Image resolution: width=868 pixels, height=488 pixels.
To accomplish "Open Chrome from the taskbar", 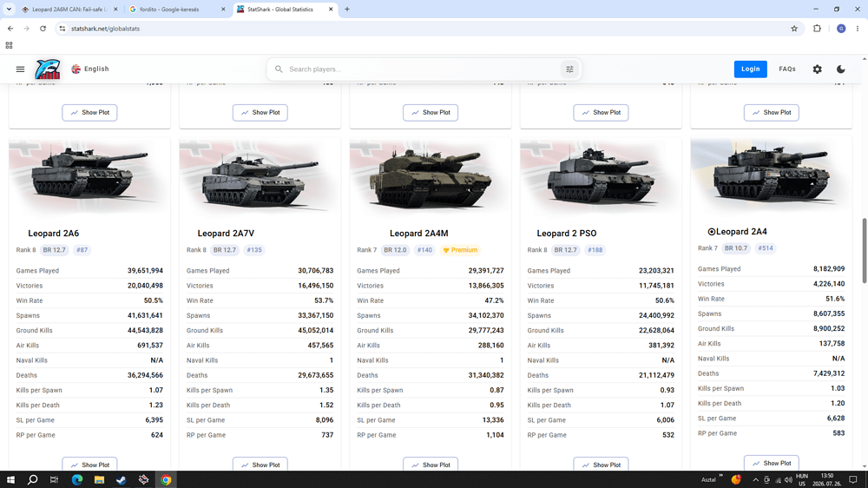I will 166,479.
